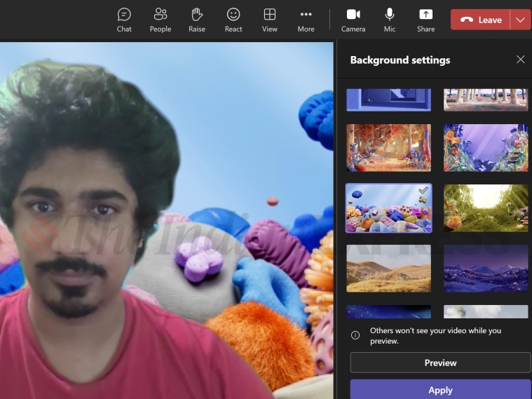Close the Background settings panel
Screen dimensions: 532x399
[521, 60]
